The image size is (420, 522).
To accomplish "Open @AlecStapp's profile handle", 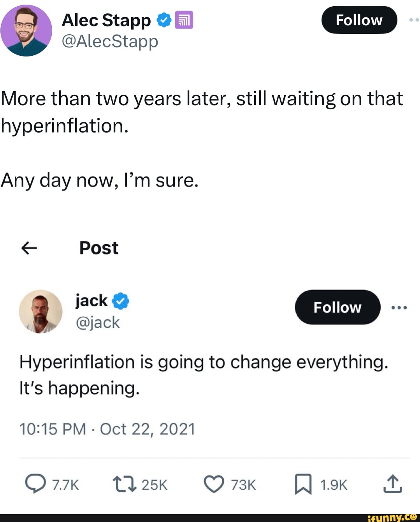I will 110,42.
